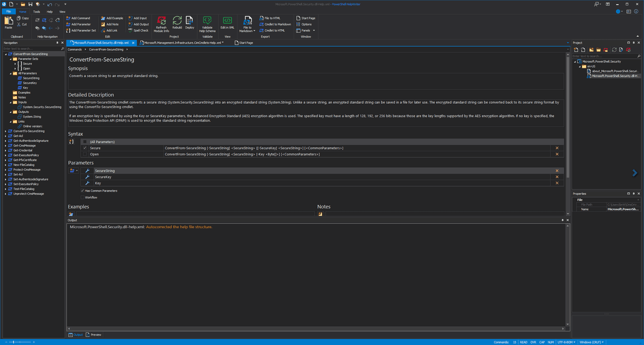Select Unprotect-CmsMessage in Navigation tree

28,194
